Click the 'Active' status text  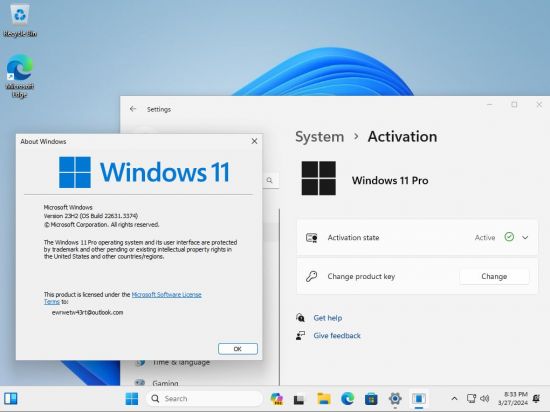pyautogui.click(x=485, y=237)
